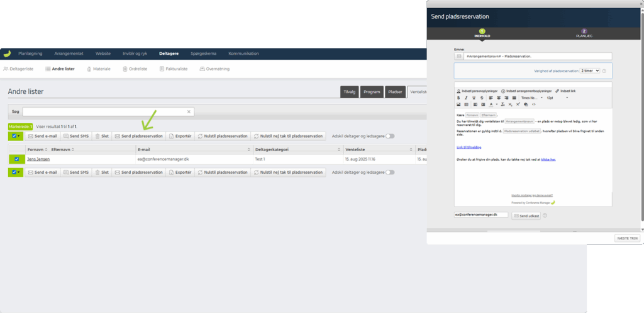Apply italic formatting in the email editor
644x313 pixels.
(x=466, y=98)
